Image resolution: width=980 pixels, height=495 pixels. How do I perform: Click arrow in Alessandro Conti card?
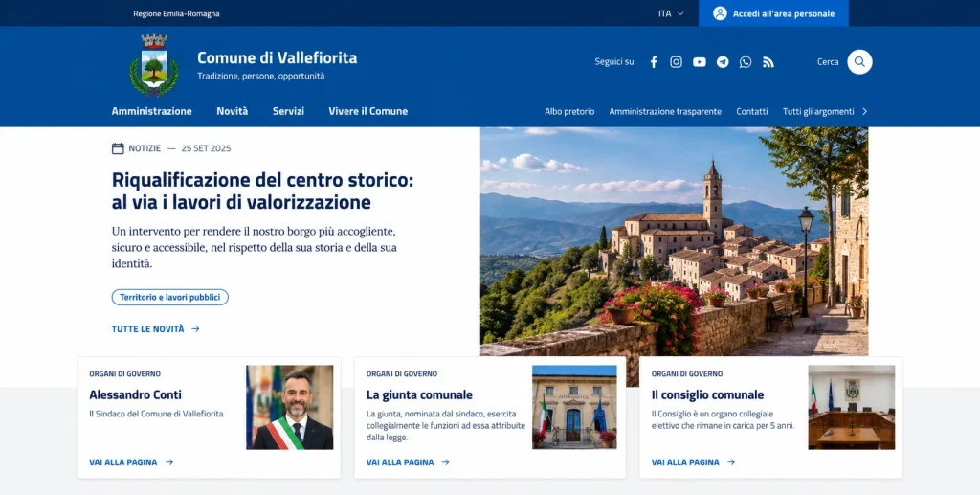click(x=169, y=462)
